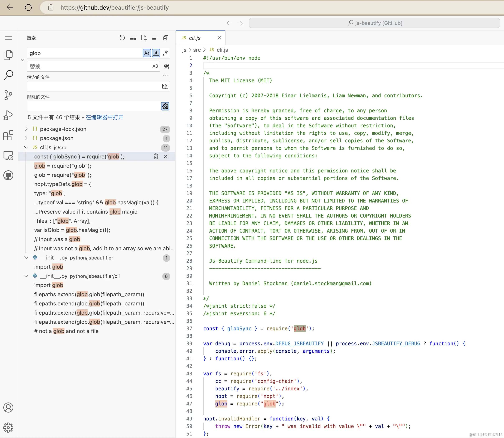Expand the package-lock.json search results
The image size is (504, 438).
pos(26,129)
